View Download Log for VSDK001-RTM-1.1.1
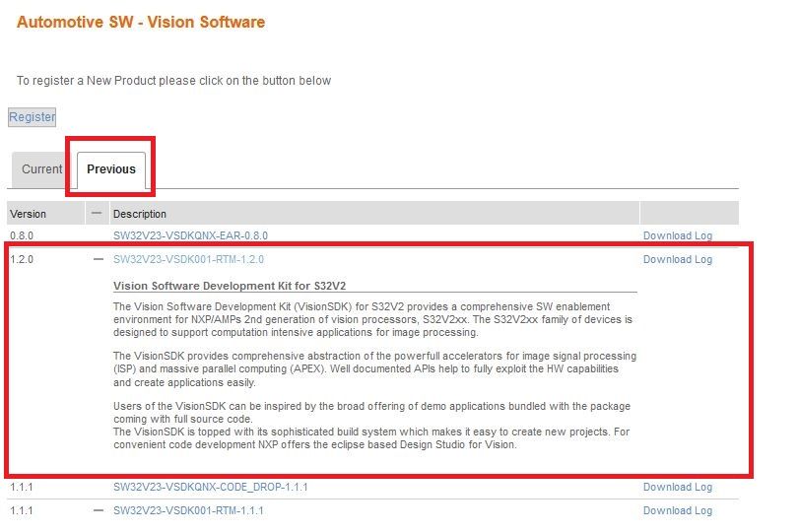Screen dimensions: 799x532 (677, 510)
